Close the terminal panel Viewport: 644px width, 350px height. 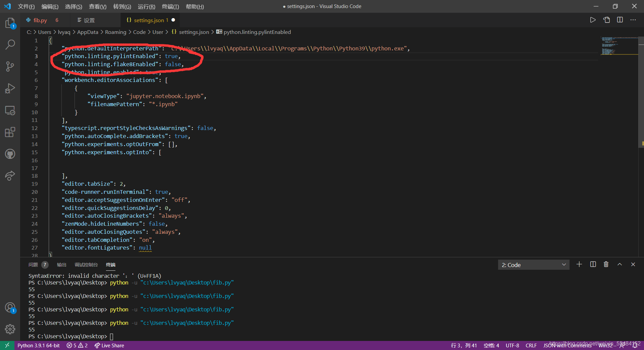pyautogui.click(x=633, y=264)
